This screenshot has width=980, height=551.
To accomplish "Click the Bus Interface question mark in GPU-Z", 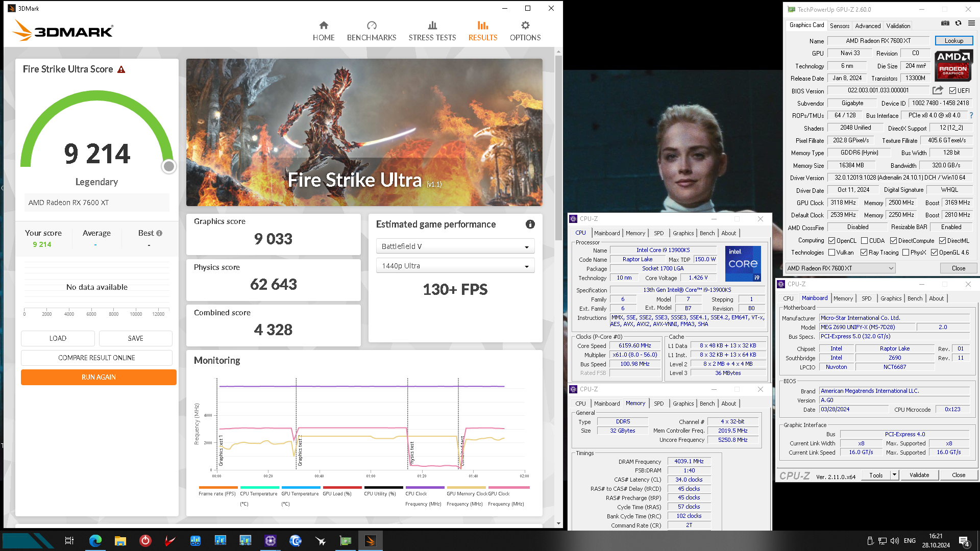I will pyautogui.click(x=971, y=115).
